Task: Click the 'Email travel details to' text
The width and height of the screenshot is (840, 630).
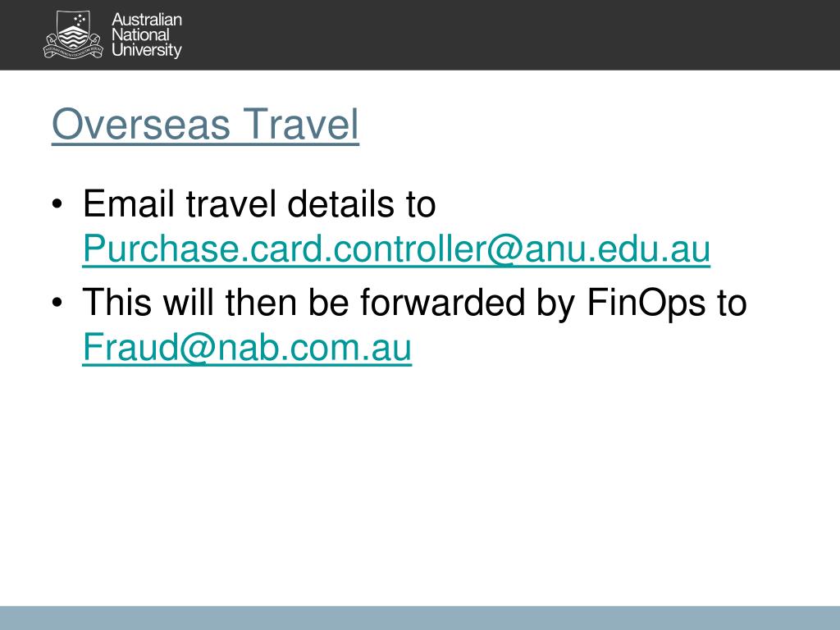Action: [259, 204]
